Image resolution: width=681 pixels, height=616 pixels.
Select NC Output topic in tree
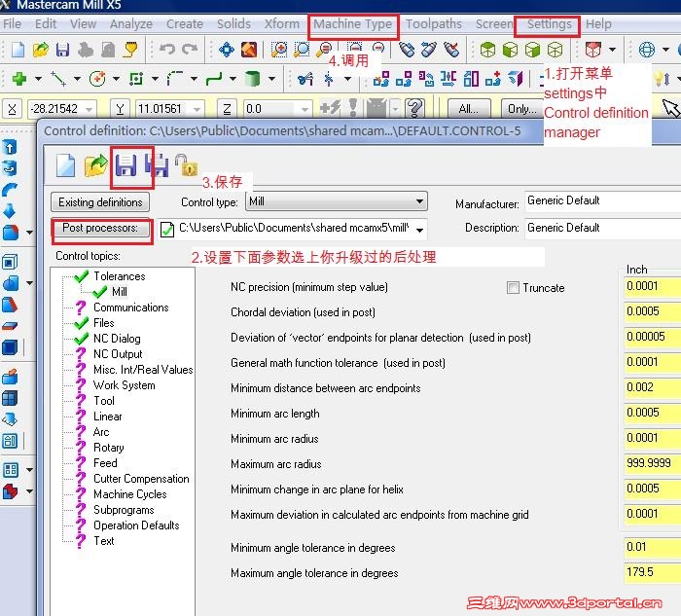[x=118, y=354]
